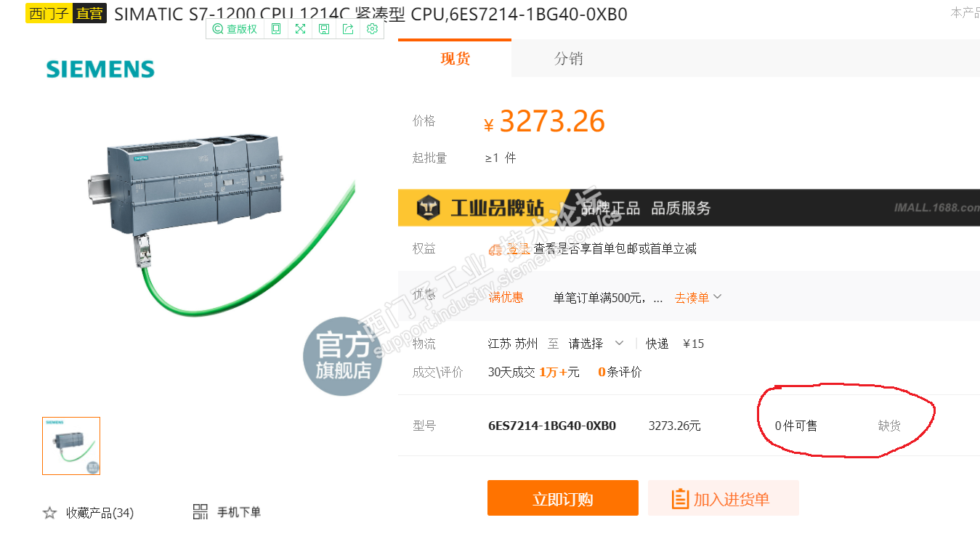Switch to the 分销 tab
Viewport: 980px width, 544px height.
pyautogui.click(x=568, y=58)
